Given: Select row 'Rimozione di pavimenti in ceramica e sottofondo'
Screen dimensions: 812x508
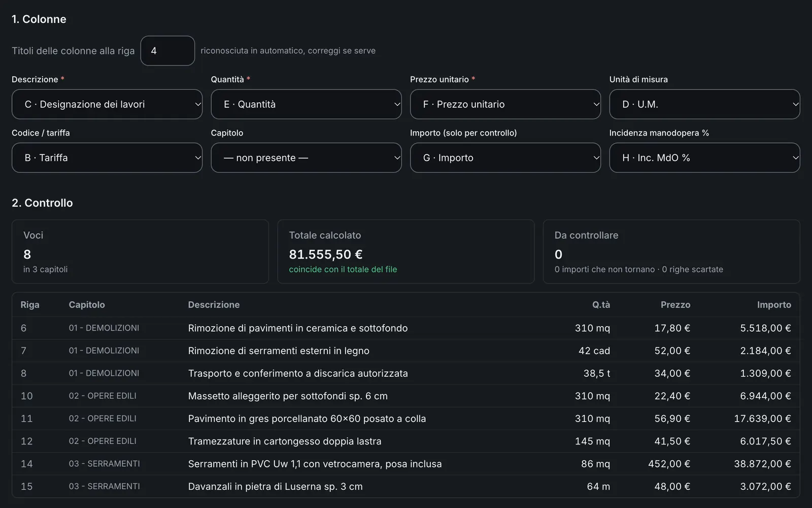Looking at the screenshot, I should point(406,328).
